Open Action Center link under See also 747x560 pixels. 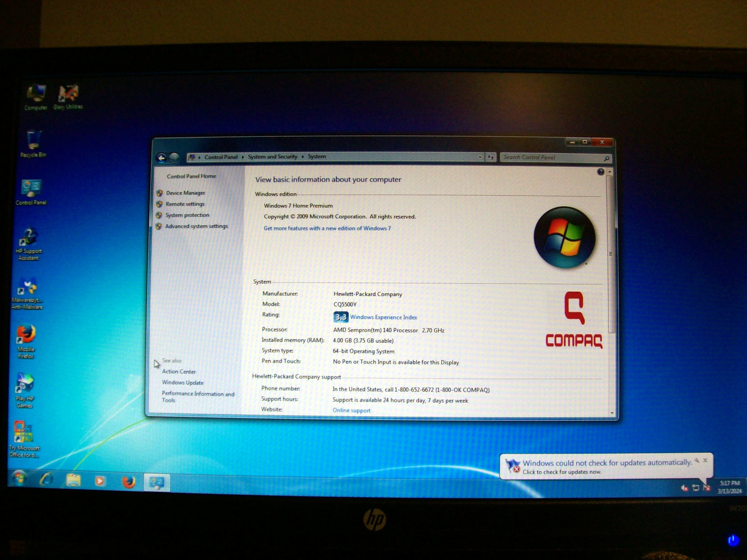[179, 371]
